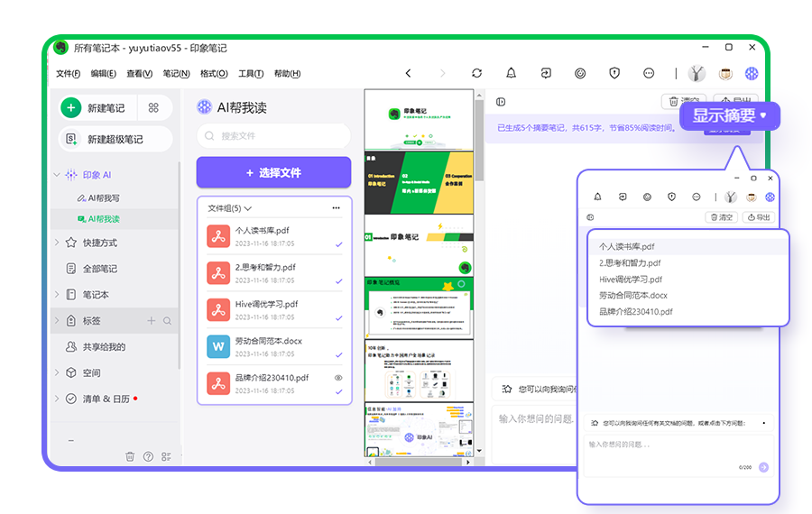The height and width of the screenshot is (514, 812).
Task: Toggle the checkmark on 劳动合同范本.docx
Action: pos(338,354)
